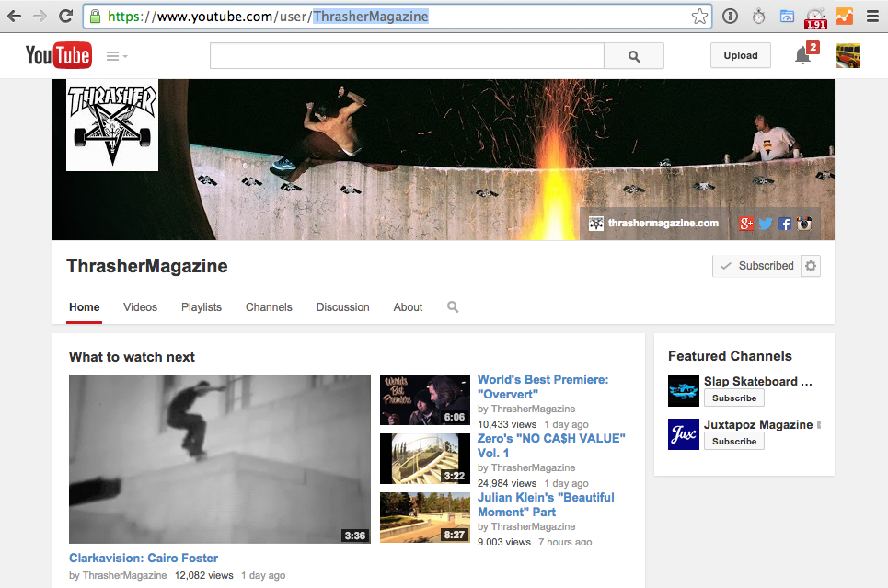Click the Juxtapoz Magazine channel icon
The width and height of the screenshot is (888, 588).
[684, 434]
